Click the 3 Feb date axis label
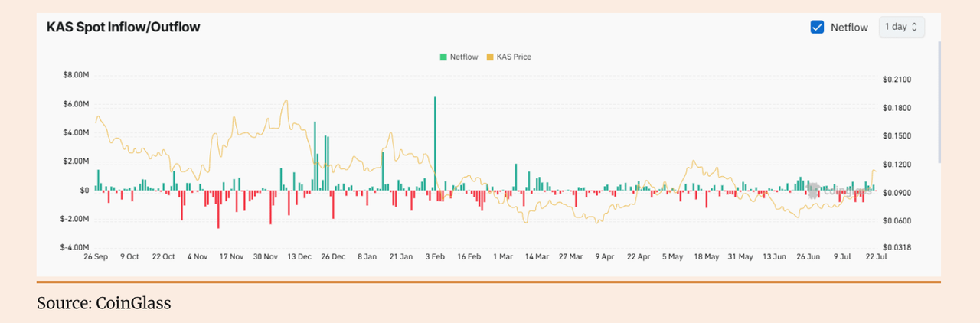The width and height of the screenshot is (980, 323). point(437,257)
